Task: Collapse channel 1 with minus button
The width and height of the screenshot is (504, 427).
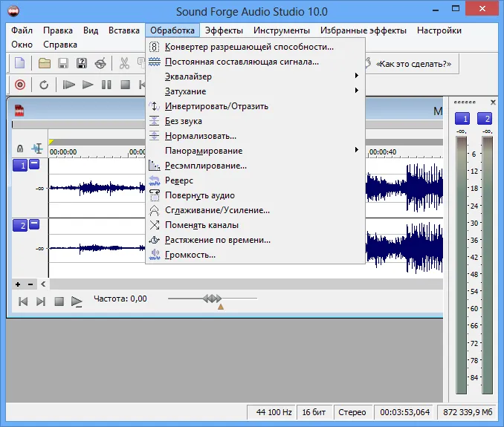Action: [34, 164]
